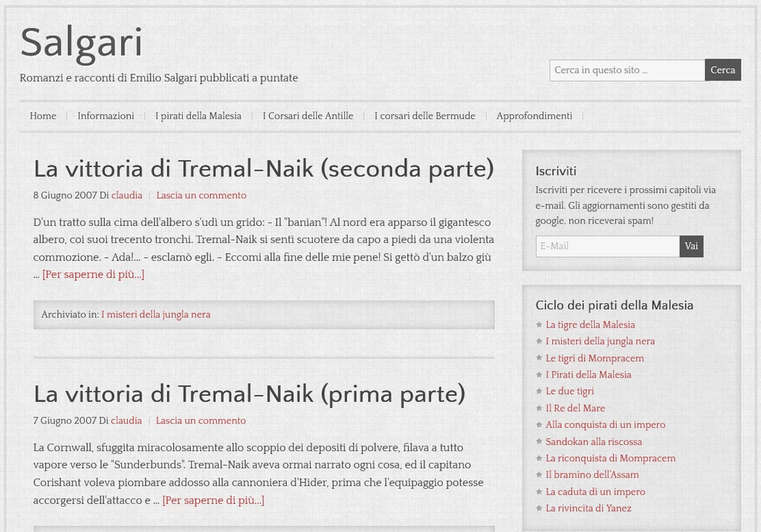Open 'Alla conquista di un impero' link
The height and width of the screenshot is (532, 761).
click(x=605, y=425)
